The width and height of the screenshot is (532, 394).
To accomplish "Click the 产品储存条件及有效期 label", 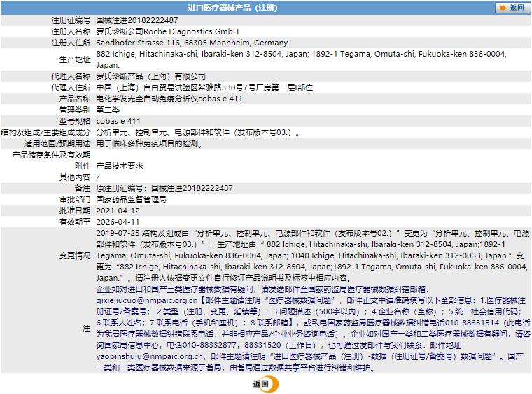I will click(51, 155).
